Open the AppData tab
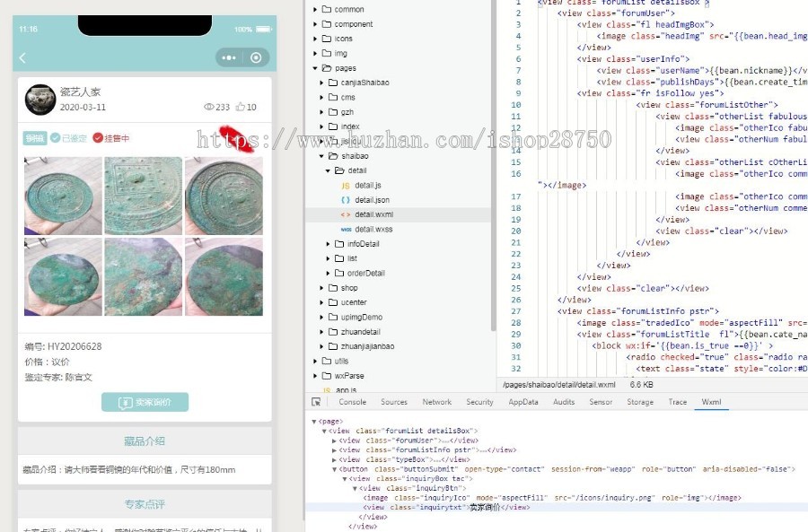Viewport: 808px width, 532px height. click(523, 402)
